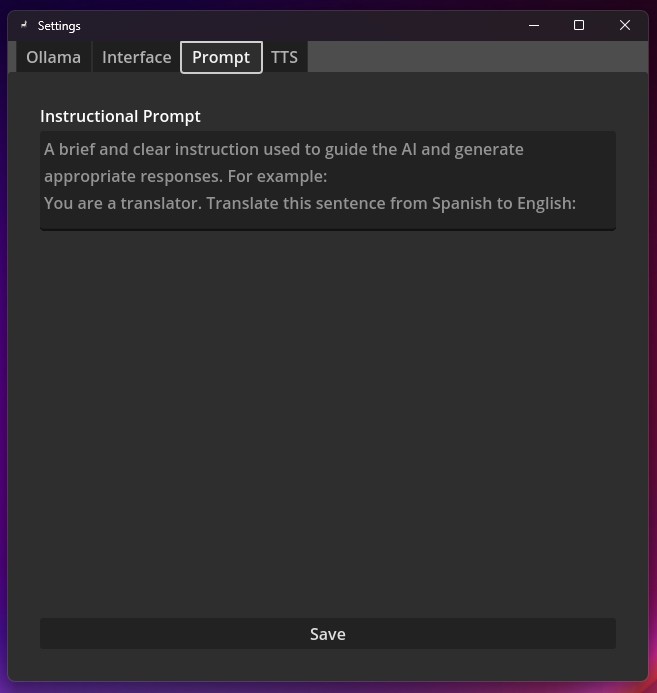Focus the Instructional Prompt text box
This screenshot has width=657, height=693.
[x=327, y=181]
